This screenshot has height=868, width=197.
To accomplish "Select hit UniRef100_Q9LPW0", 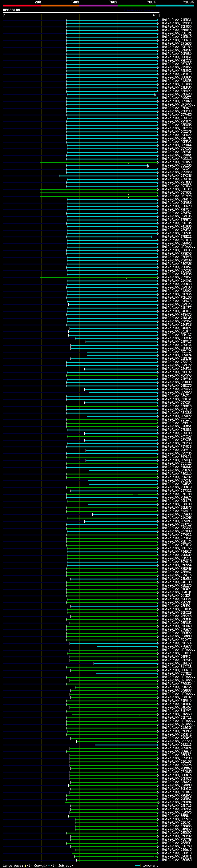I will [x=176, y=88].
